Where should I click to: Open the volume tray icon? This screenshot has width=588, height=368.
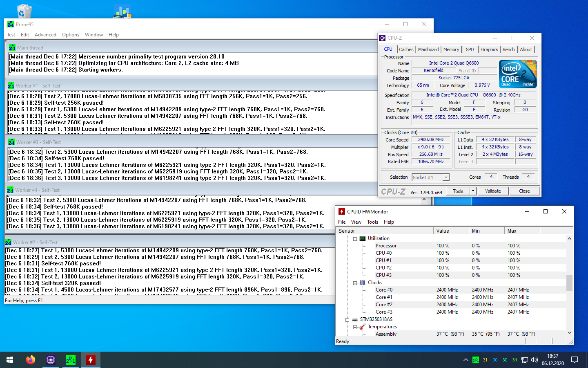pyautogui.click(x=535, y=360)
